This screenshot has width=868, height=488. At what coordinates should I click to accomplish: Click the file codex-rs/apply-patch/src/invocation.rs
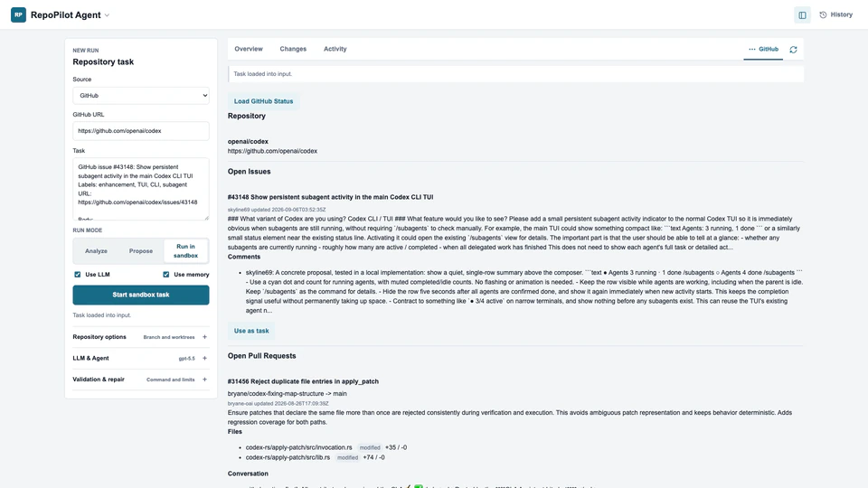(x=299, y=447)
